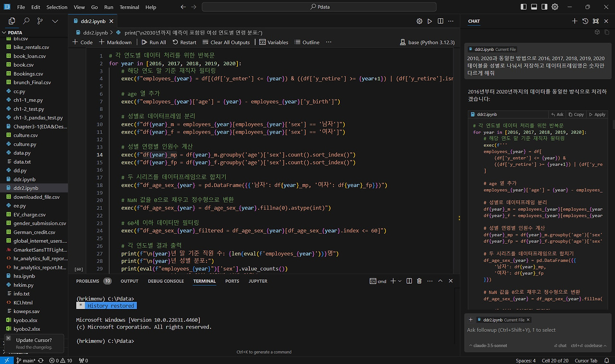Open hra.ipynb in the file explorer

pos(24,276)
